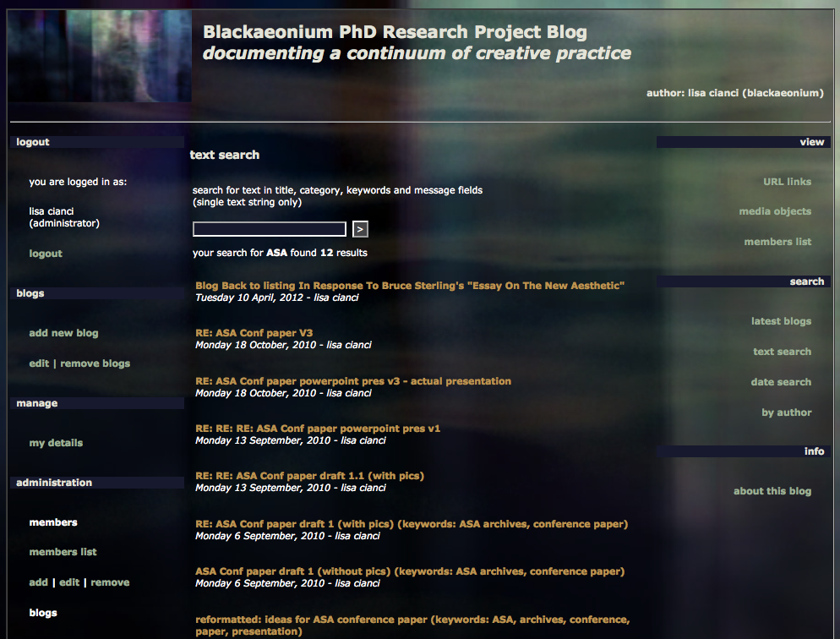
Task: Click date 'Tuesday 10 April, 2012 - lisa cianci'
Action: click(x=276, y=298)
